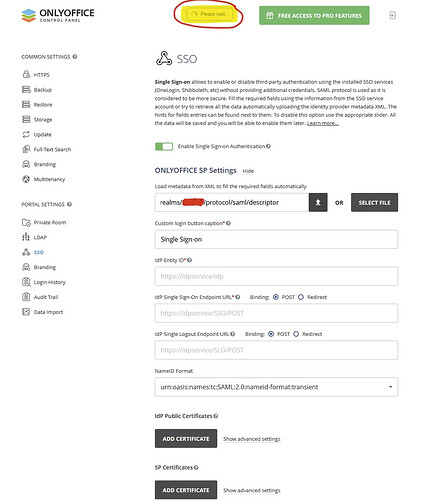Open the Private Room folder icon
Screen dimensions: 437x500
click(x=26, y=222)
